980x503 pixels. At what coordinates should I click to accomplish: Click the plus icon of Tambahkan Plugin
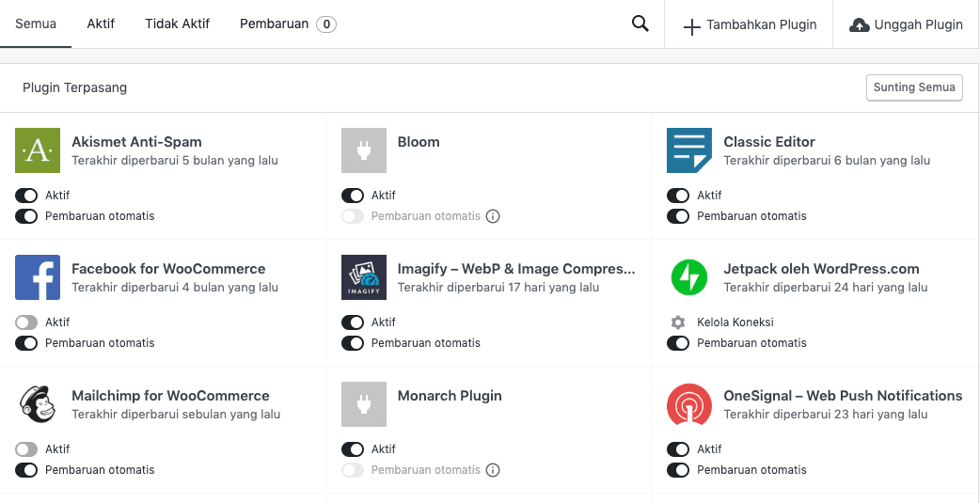pyautogui.click(x=691, y=27)
